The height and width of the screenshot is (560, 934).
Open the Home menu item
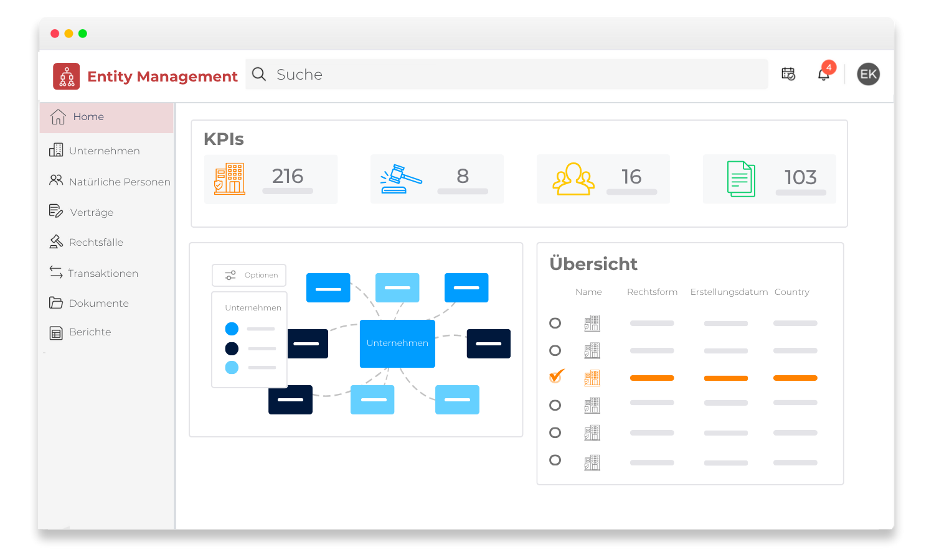pos(106,118)
